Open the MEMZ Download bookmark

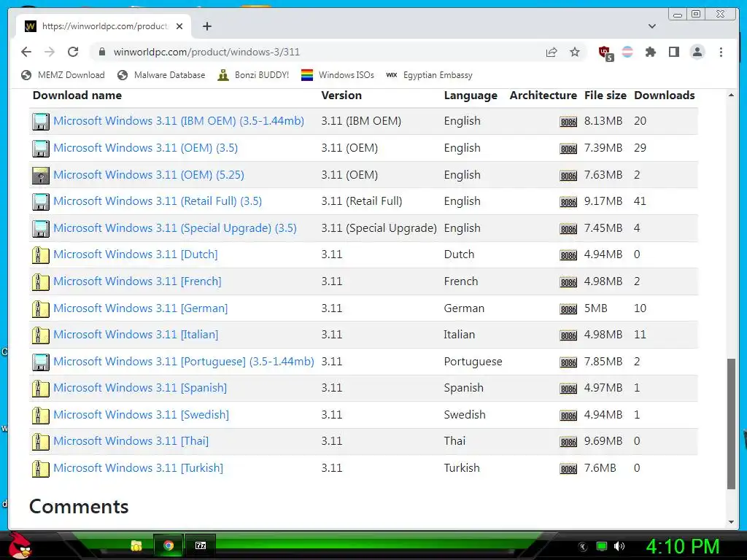tap(63, 75)
